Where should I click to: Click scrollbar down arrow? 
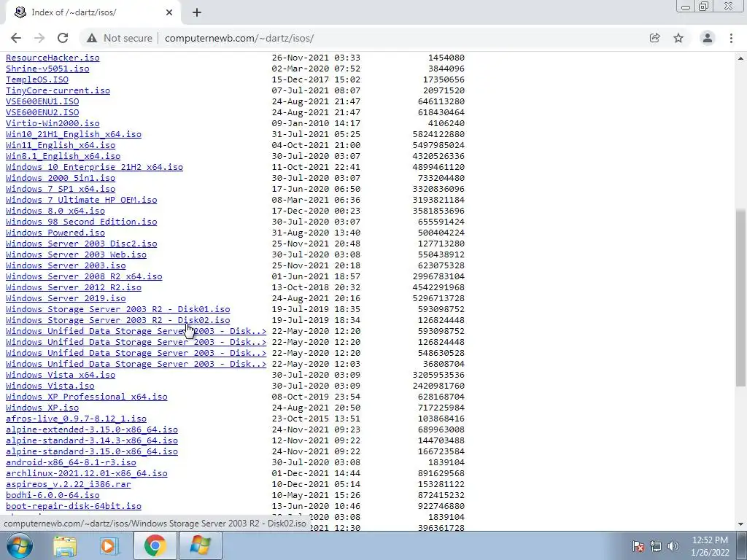741,524
